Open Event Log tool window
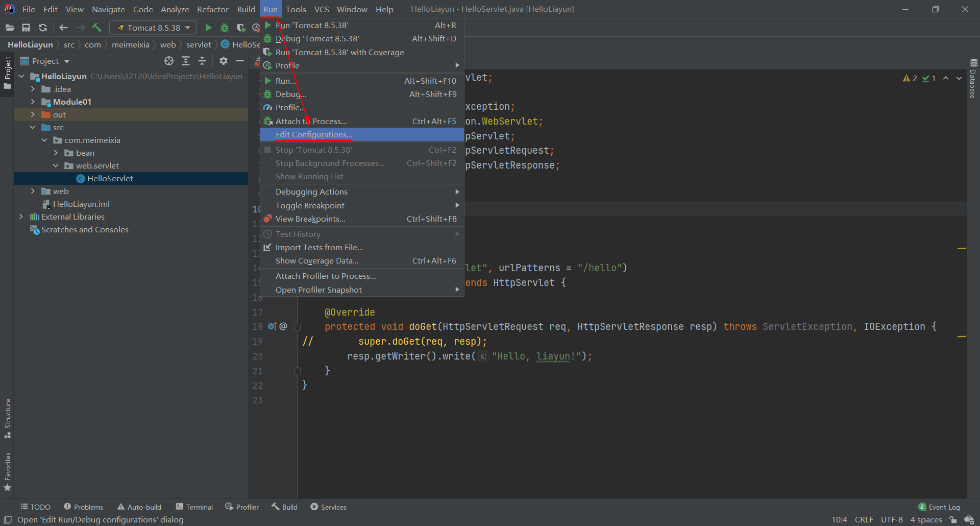This screenshot has height=526, width=980. (x=939, y=507)
